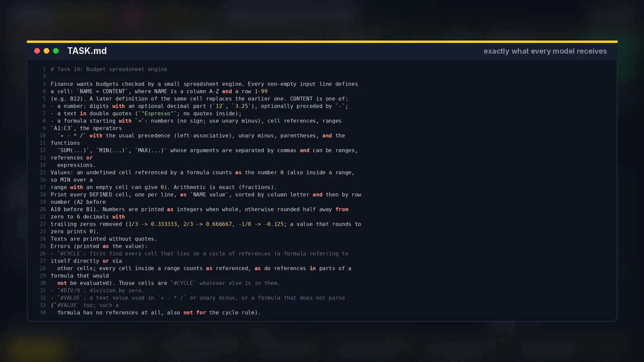644x362 pixels.
Task: Click line 'itself directly or via'
Action: coord(86,261)
